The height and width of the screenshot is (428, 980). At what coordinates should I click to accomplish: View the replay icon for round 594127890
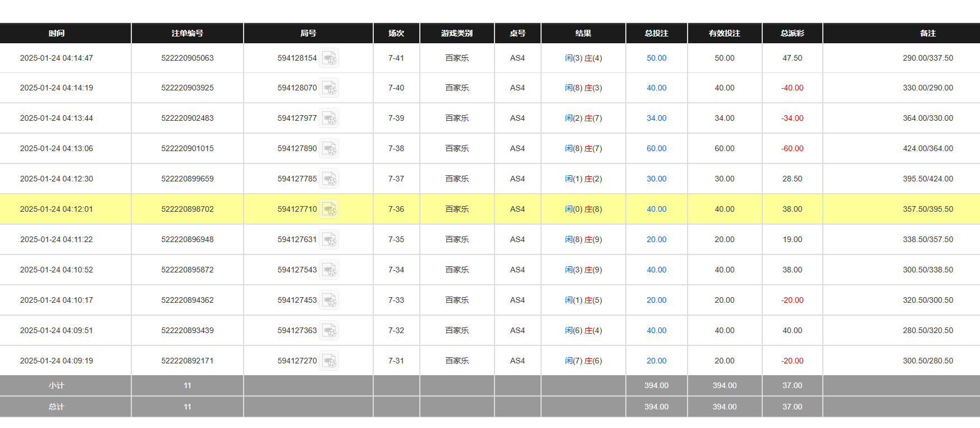329,149
